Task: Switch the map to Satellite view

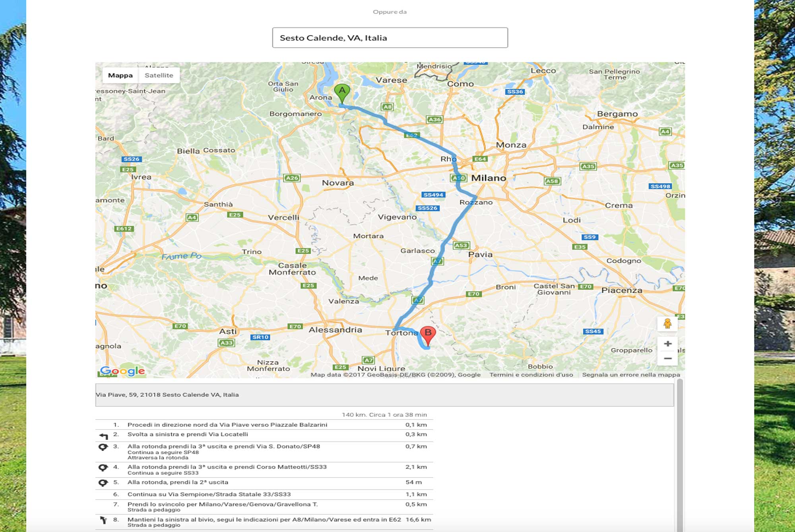Action: [x=159, y=75]
